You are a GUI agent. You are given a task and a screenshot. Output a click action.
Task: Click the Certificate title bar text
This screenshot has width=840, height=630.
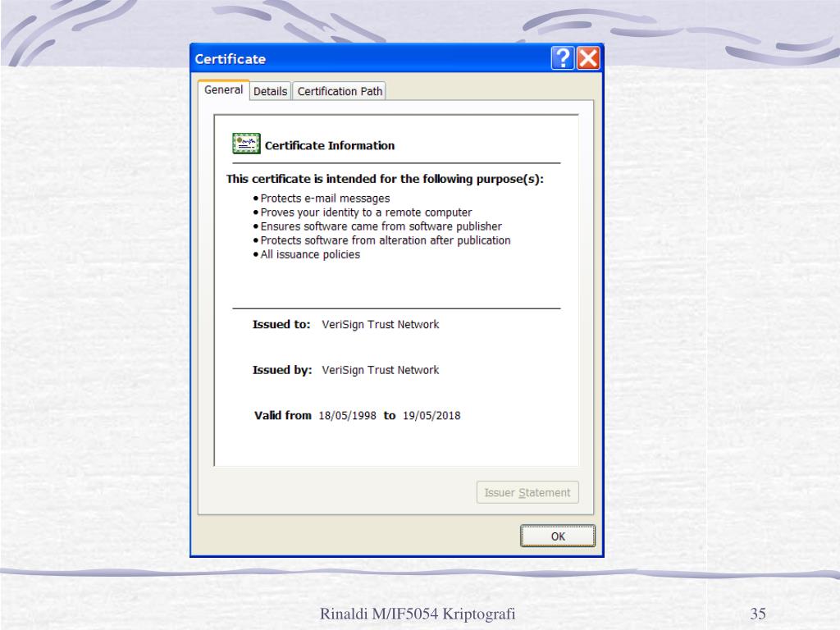[x=231, y=59]
